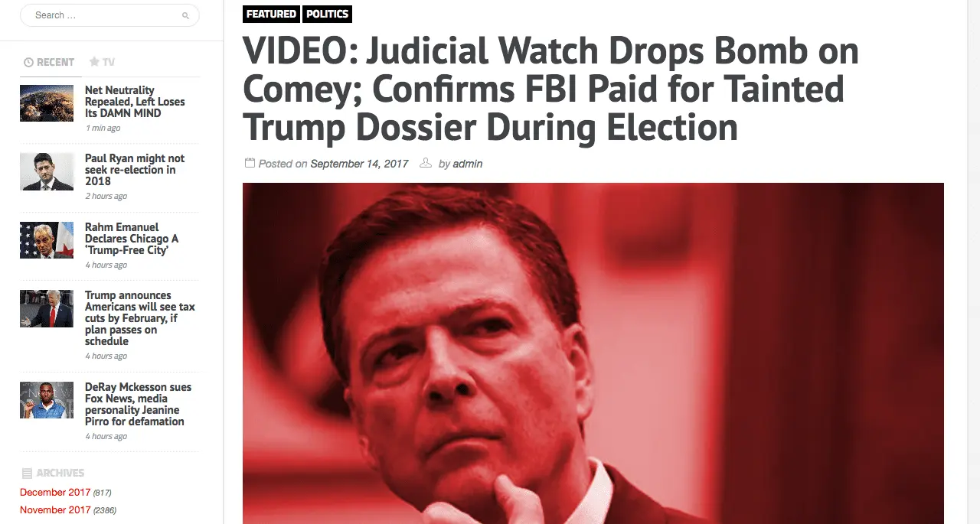The height and width of the screenshot is (524, 980).
Task: Click the admin author link
Action: coord(467,164)
